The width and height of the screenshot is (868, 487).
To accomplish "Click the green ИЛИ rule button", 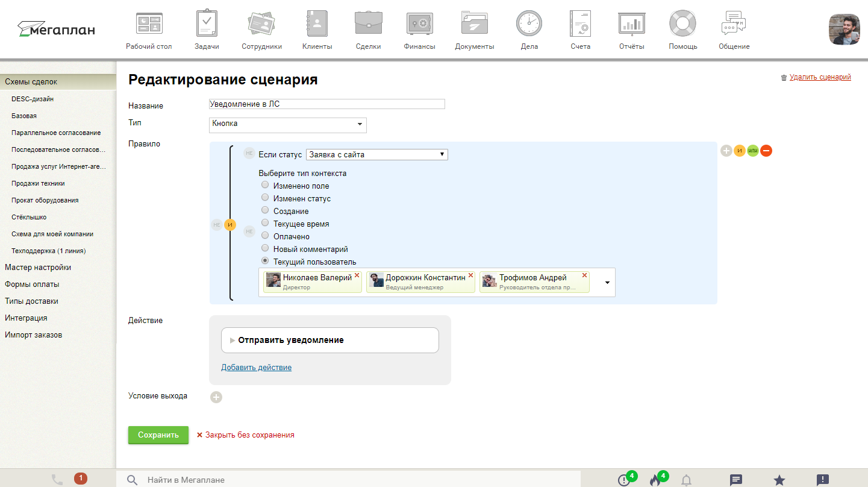I will pos(753,151).
